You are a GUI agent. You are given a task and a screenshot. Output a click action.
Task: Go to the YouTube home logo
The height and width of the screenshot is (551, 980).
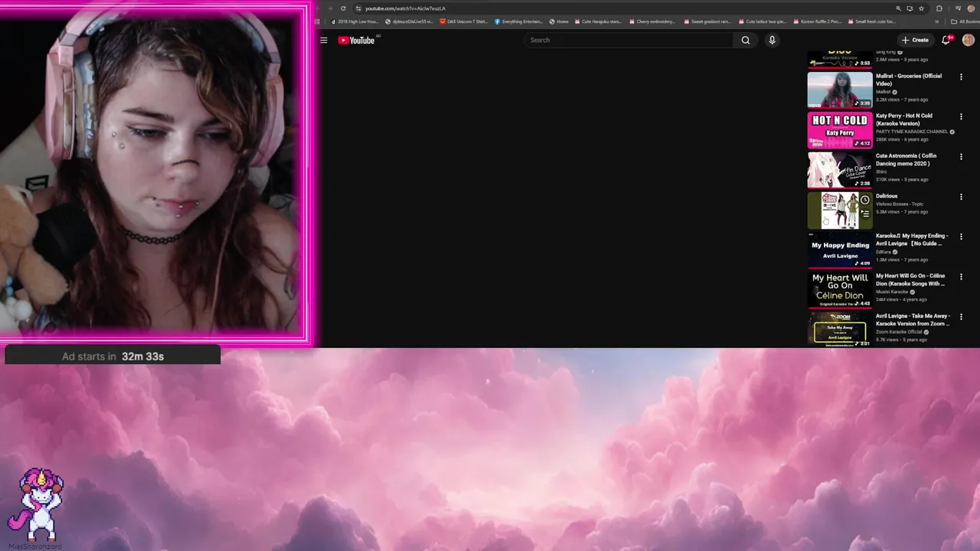click(x=357, y=40)
